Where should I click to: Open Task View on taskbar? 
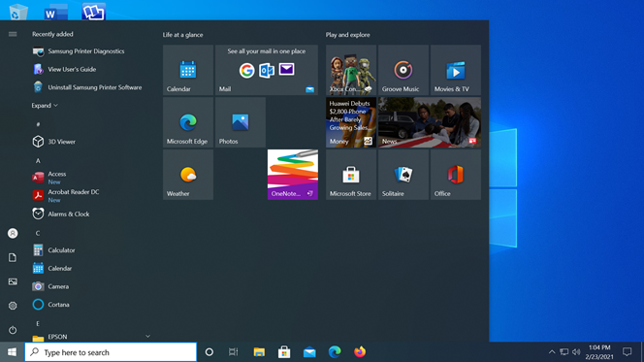click(x=234, y=352)
